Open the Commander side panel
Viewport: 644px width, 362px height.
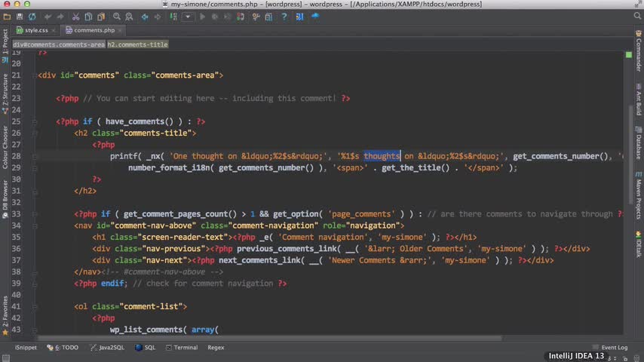click(639, 51)
